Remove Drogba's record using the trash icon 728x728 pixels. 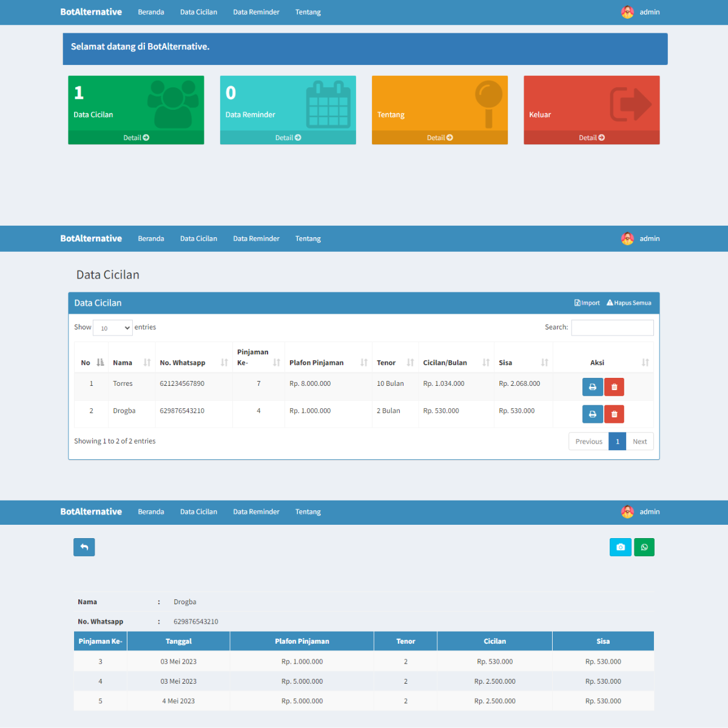(614, 414)
